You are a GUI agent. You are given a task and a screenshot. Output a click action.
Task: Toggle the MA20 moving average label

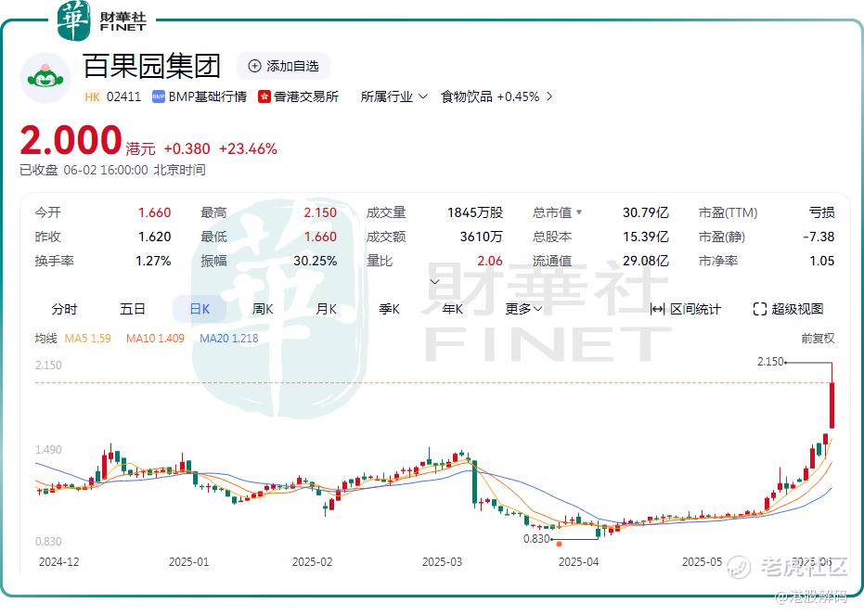[x=228, y=339]
